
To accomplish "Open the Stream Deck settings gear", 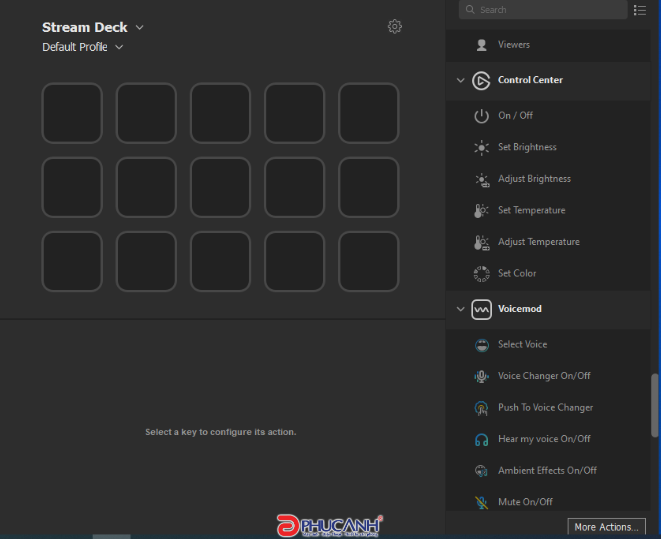I will coord(395,27).
